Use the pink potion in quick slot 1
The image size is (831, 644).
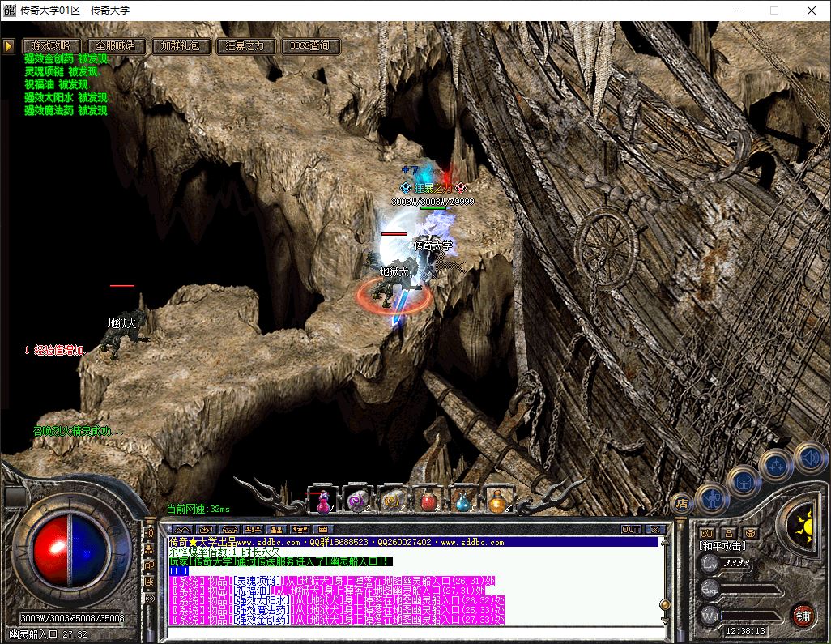pyautogui.click(x=322, y=501)
